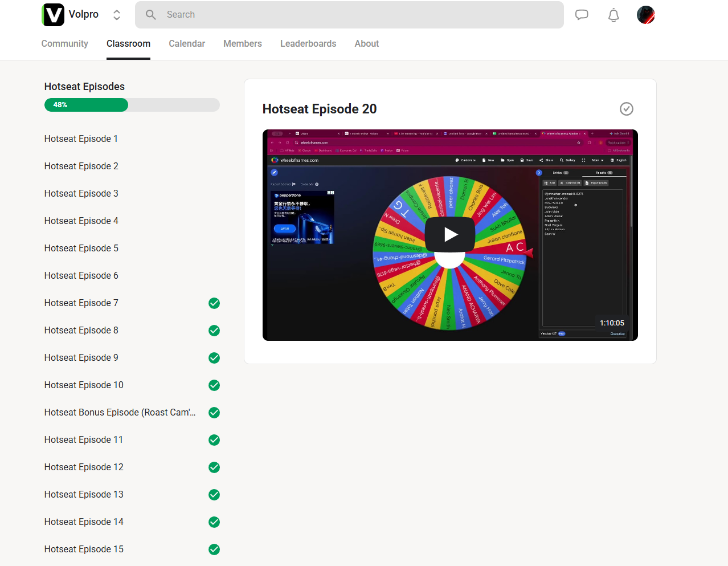Screen dimensions: 728x566
Task: Open the notifications bell
Action: pyautogui.click(x=614, y=15)
